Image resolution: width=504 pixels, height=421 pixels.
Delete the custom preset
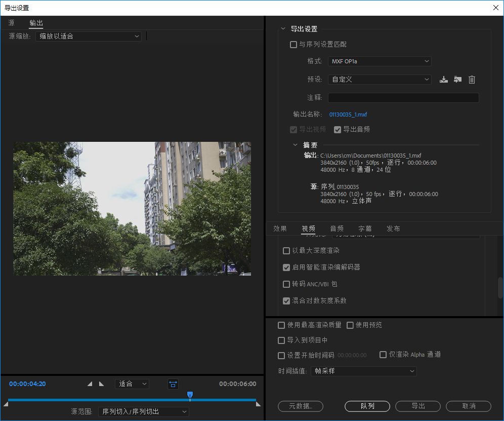(472, 80)
